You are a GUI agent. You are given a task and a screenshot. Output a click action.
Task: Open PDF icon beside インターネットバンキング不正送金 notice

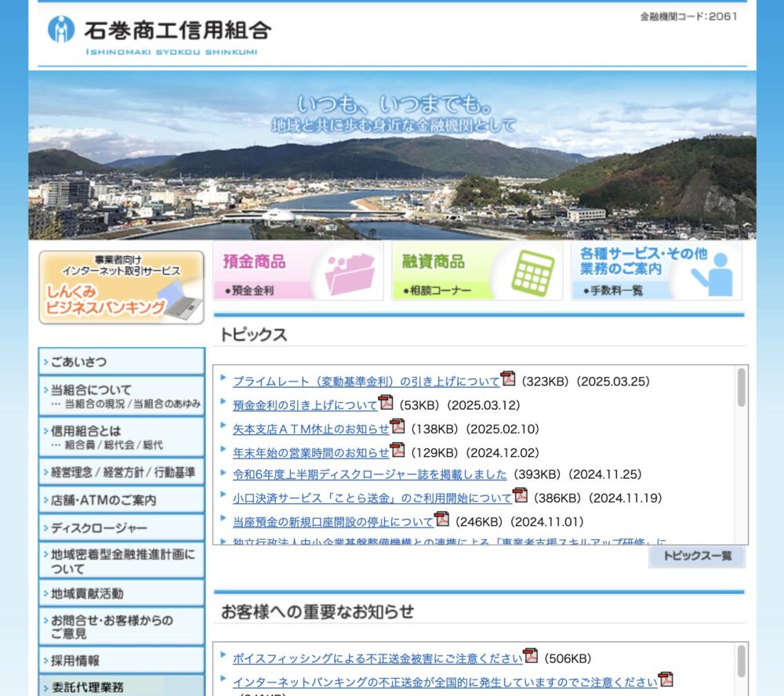click(666, 680)
